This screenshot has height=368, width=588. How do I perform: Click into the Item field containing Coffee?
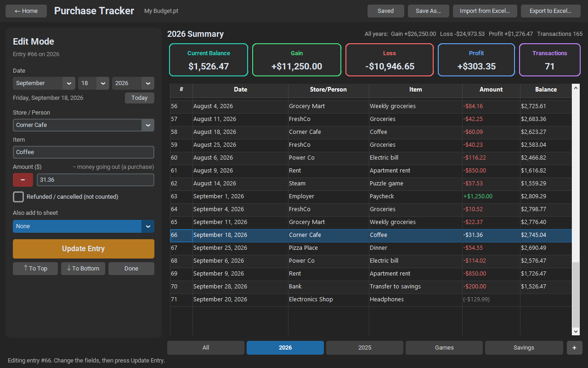[x=84, y=152]
